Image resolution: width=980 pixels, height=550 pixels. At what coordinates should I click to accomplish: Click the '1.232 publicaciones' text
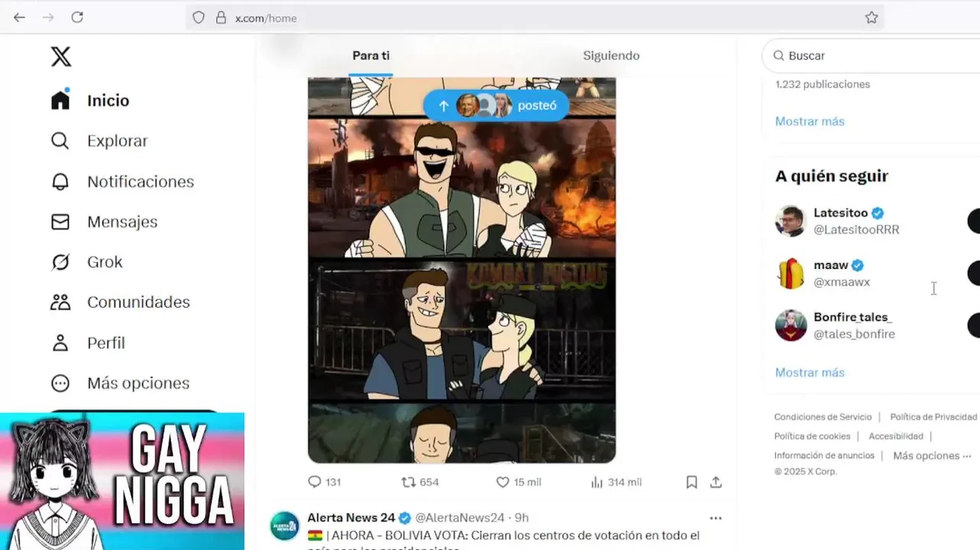coord(823,85)
